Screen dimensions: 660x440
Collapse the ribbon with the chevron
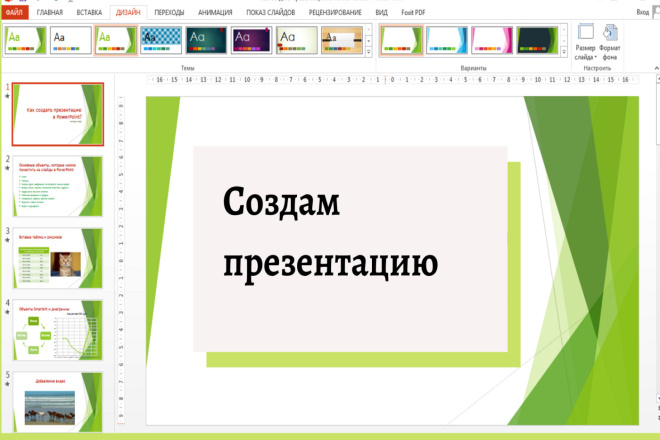pos(656,68)
